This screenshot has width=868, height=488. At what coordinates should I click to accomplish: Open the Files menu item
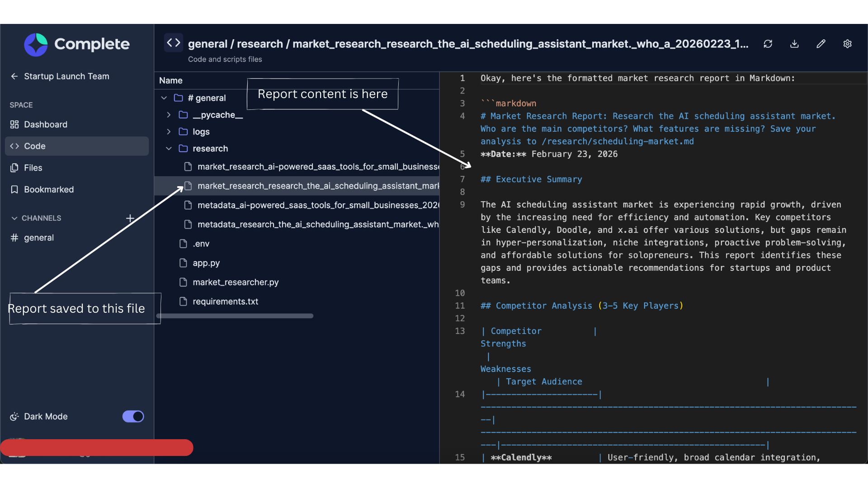pos(33,168)
